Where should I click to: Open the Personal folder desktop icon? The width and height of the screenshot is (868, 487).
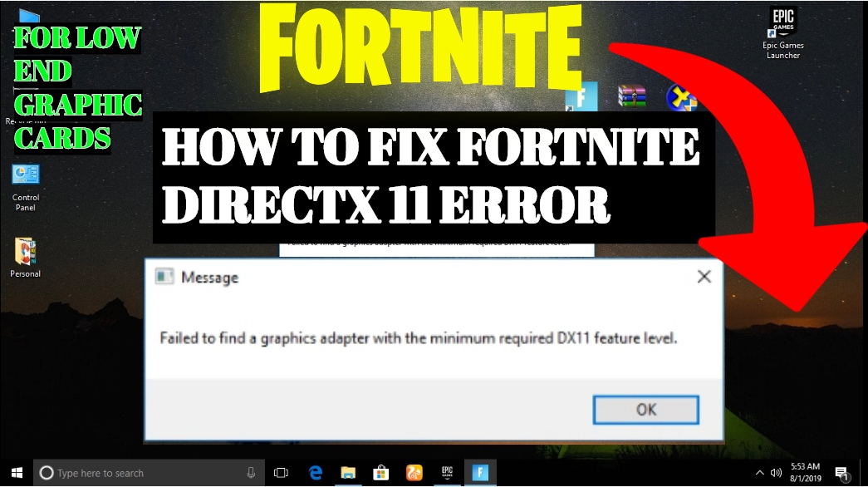pos(25,258)
